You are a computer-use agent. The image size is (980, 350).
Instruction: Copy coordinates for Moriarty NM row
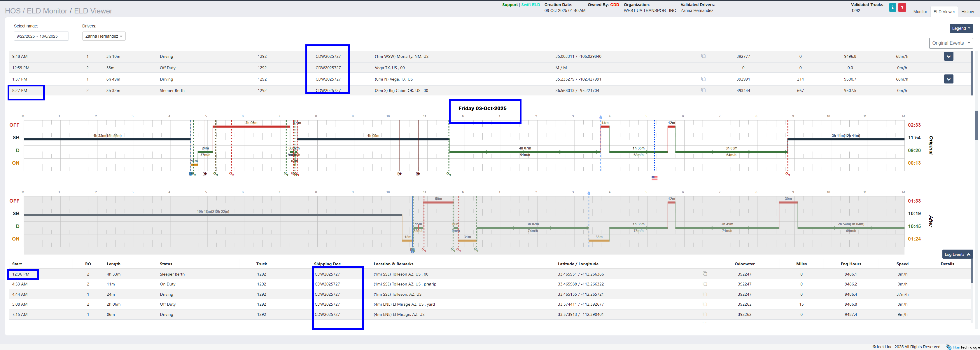point(703,56)
